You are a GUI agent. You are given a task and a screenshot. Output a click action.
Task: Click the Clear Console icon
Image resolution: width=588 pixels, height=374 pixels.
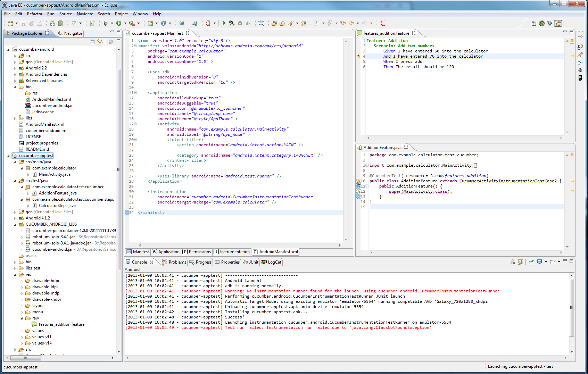(x=512, y=262)
